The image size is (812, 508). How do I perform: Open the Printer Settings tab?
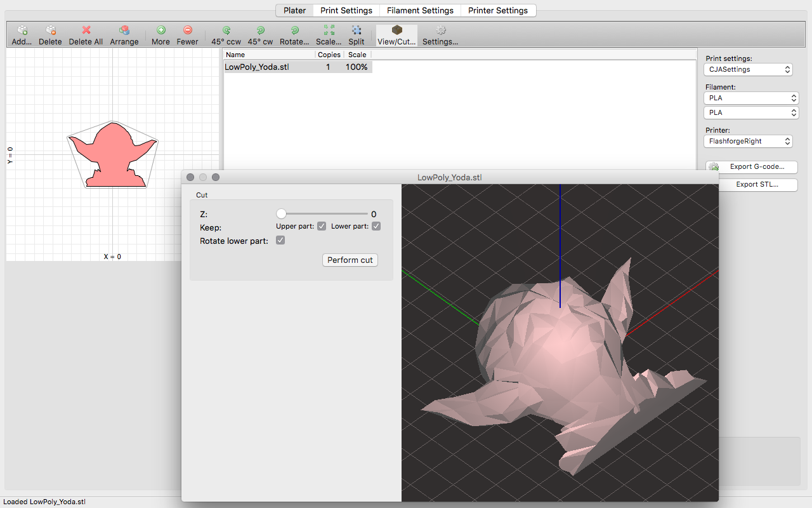pos(498,10)
